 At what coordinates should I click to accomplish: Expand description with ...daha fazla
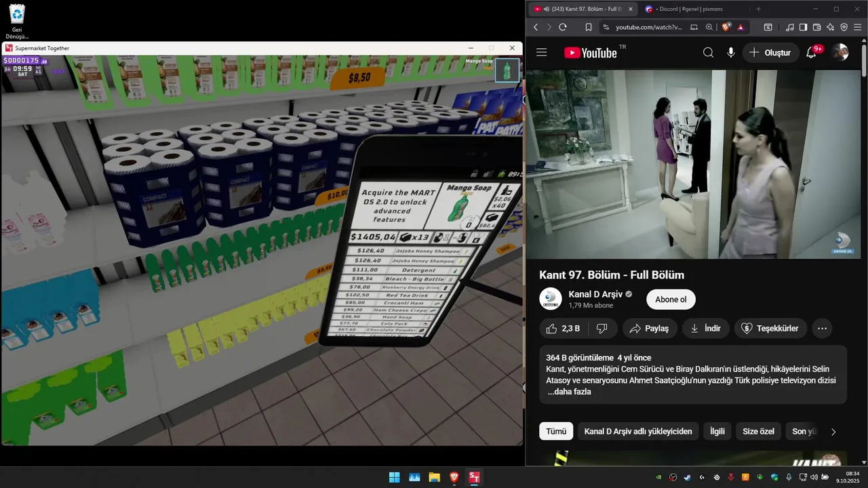(x=570, y=392)
